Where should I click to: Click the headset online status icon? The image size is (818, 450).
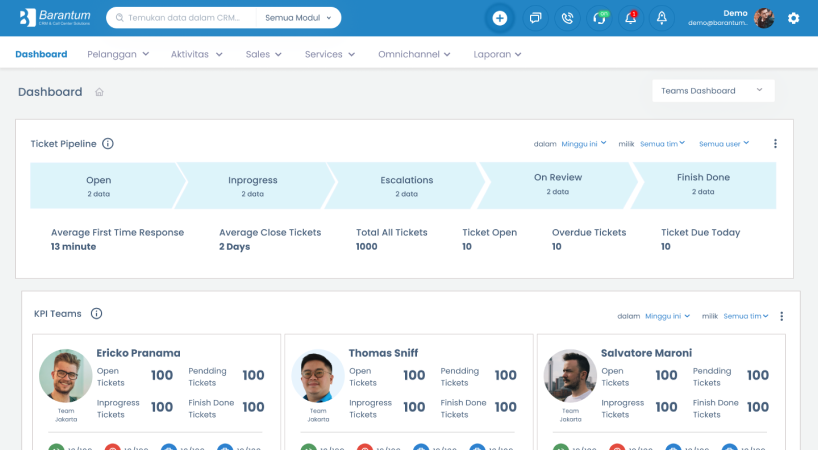(x=599, y=18)
